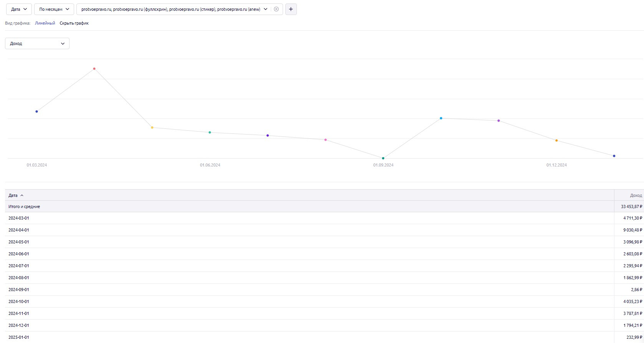The image size is (644, 343).
Task: Select the 2024-10-01 table row date
Action: [19, 301]
